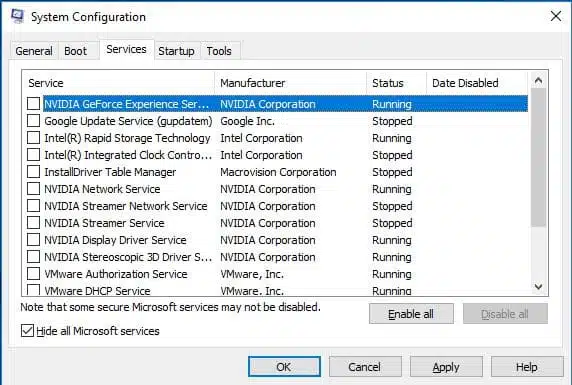
Task: Sort by the Service column header
Action: click(119, 83)
